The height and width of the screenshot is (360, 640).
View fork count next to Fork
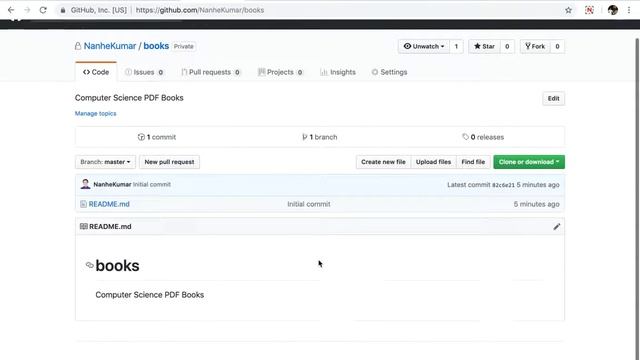(x=557, y=46)
